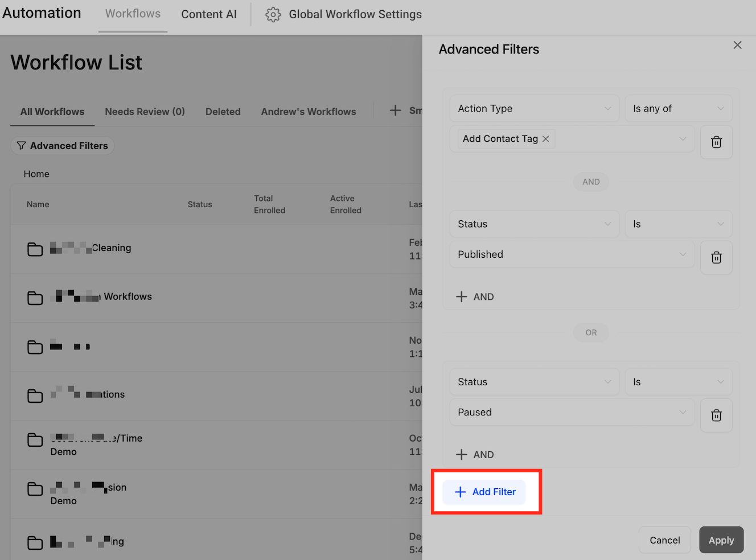Add AND condition under Paused filter
This screenshot has width=756, height=560.
coord(475,454)
